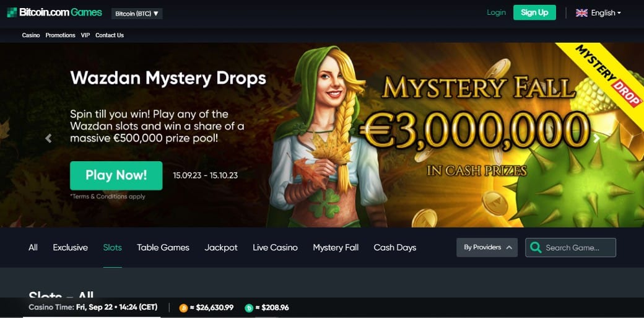Viewport: 644px width, 318px height.
Task: Open the Table Games category
Action: 163,248
